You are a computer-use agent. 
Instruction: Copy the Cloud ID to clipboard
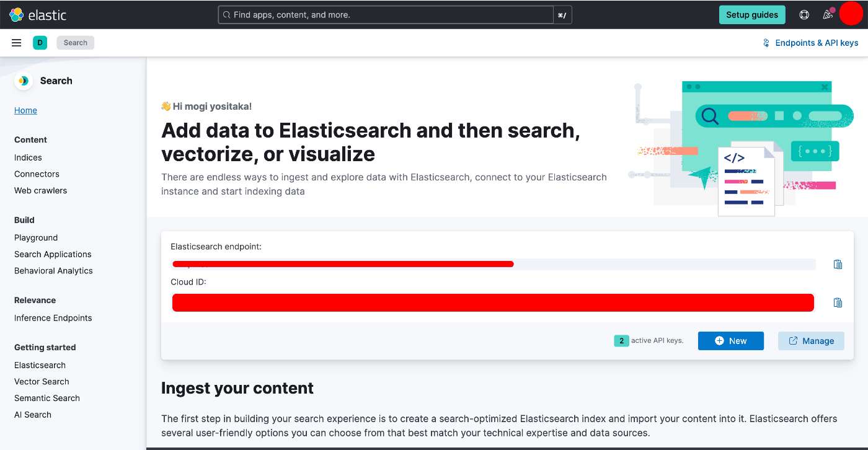point(838,303)
